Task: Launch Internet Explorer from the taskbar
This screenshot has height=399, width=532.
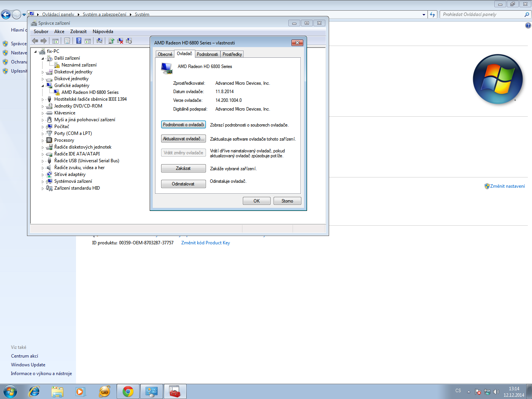Action: point(34,391)
